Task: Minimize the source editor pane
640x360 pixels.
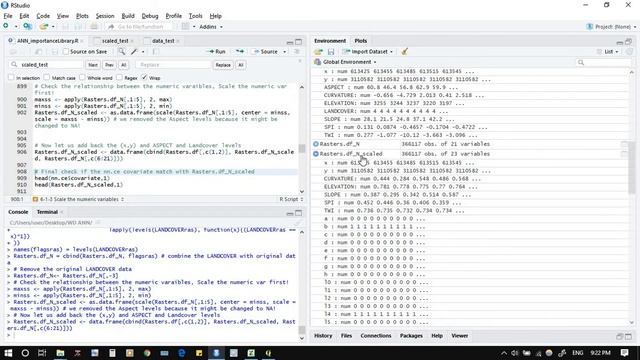Action: (290, 42)
